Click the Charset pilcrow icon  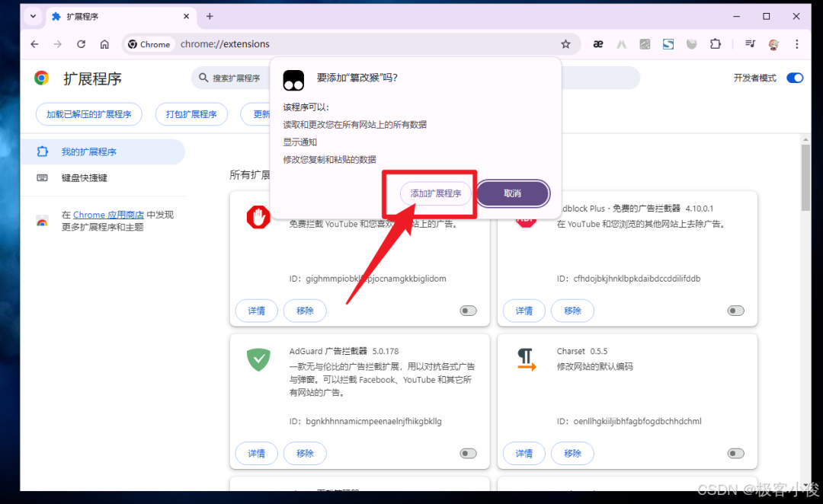coord(526,360)
